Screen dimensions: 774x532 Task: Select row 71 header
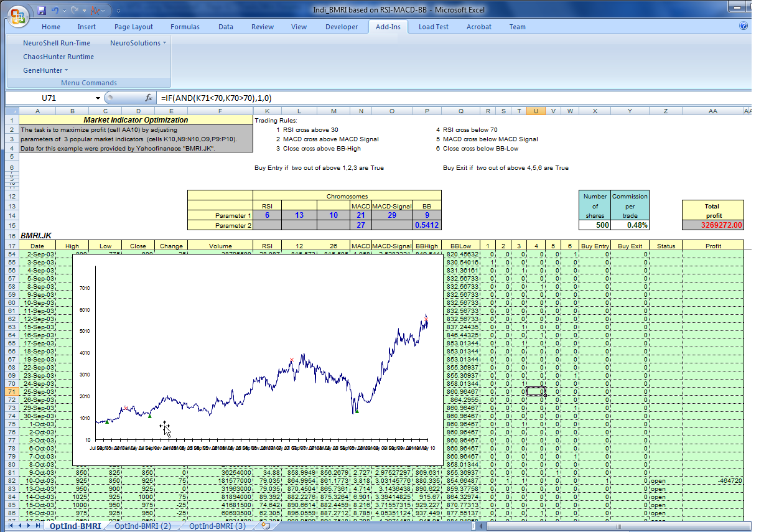point(12,391)
